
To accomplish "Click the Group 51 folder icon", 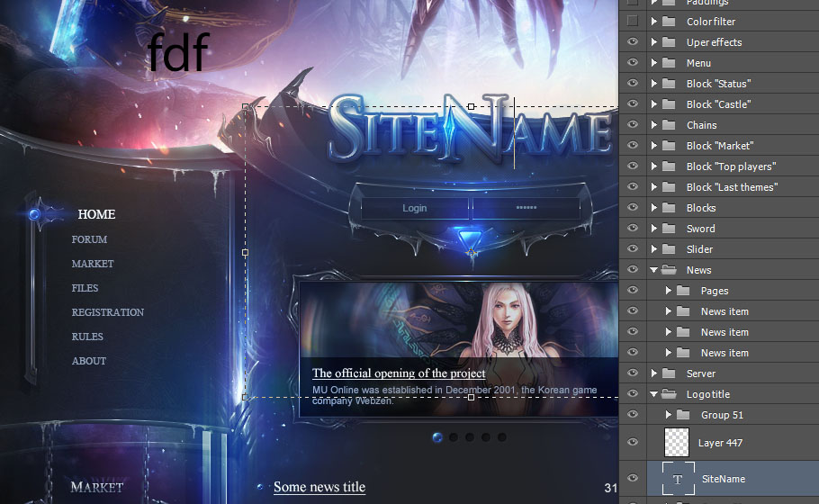I will (683, 415).
